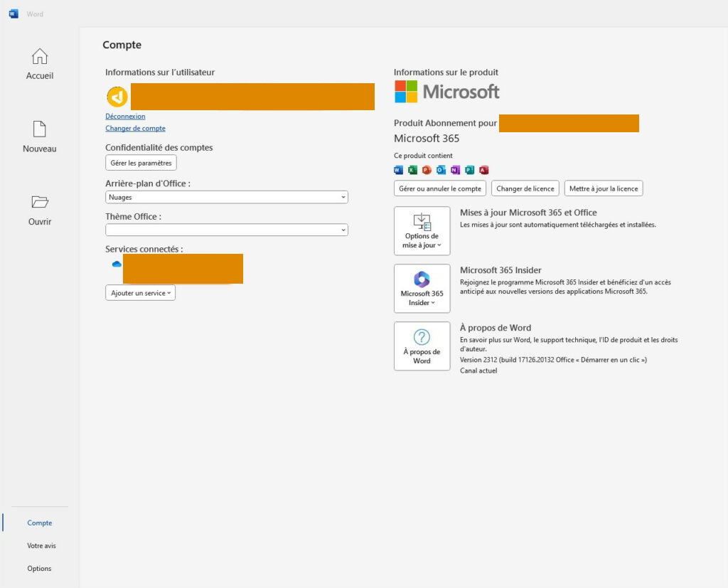The image size is (728, 588).
Task: Select the Compte tab in sidebar
Action: 40,523
